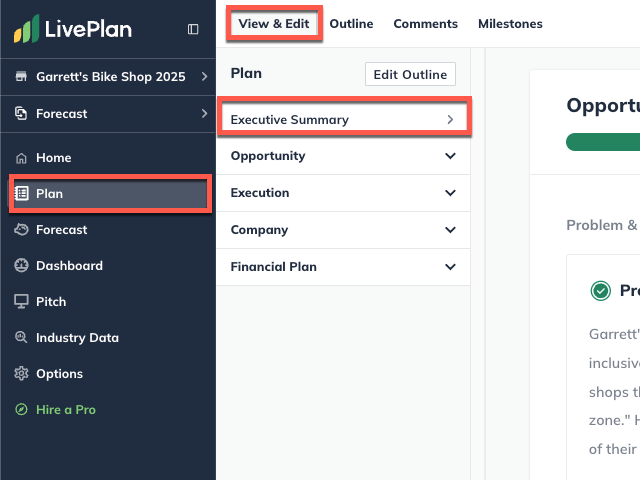Click the Dashboard gauge icon
Screen dimensions: 640x480
coord(21,266)
